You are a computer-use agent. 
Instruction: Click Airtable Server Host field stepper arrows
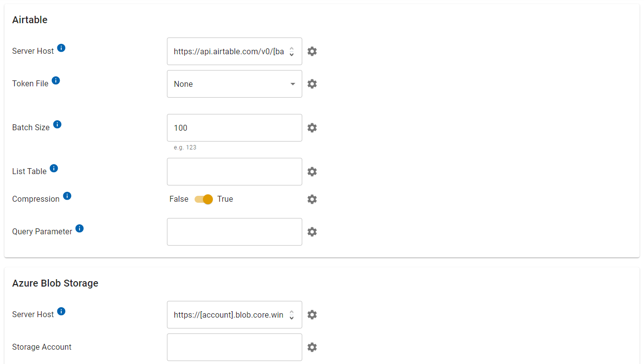pyautogui.click(x=292, y=51)
